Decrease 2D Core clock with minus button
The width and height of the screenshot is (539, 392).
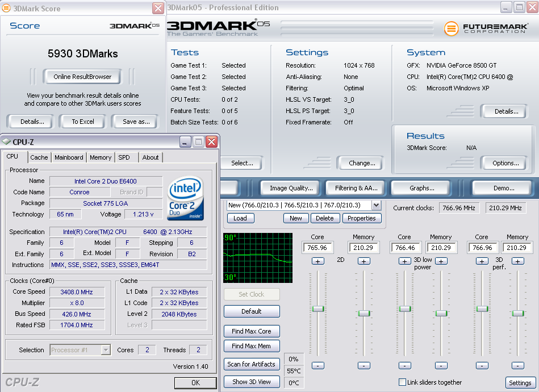(x=317, y=365)
